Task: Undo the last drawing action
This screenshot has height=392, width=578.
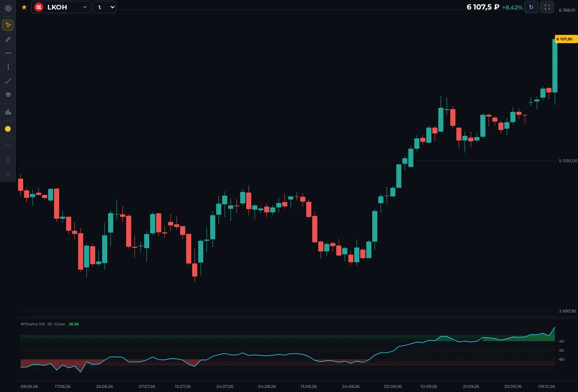Action: point(8,146)
